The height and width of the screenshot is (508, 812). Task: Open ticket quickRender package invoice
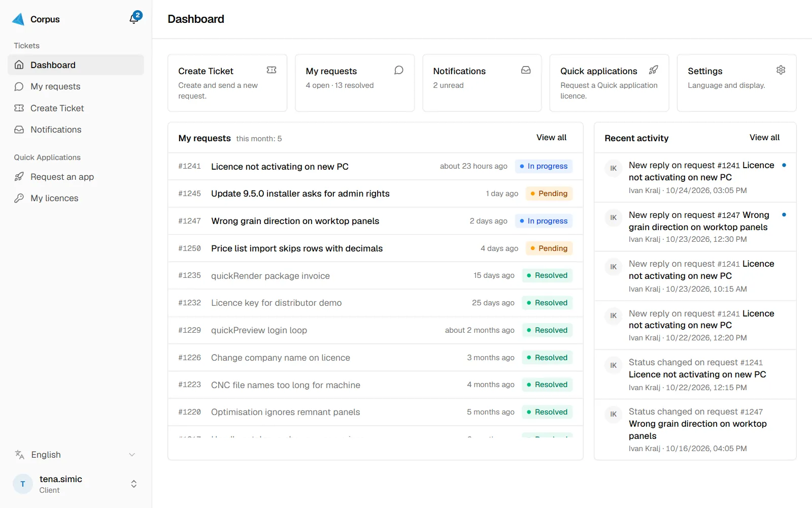(x=376, y=276)
